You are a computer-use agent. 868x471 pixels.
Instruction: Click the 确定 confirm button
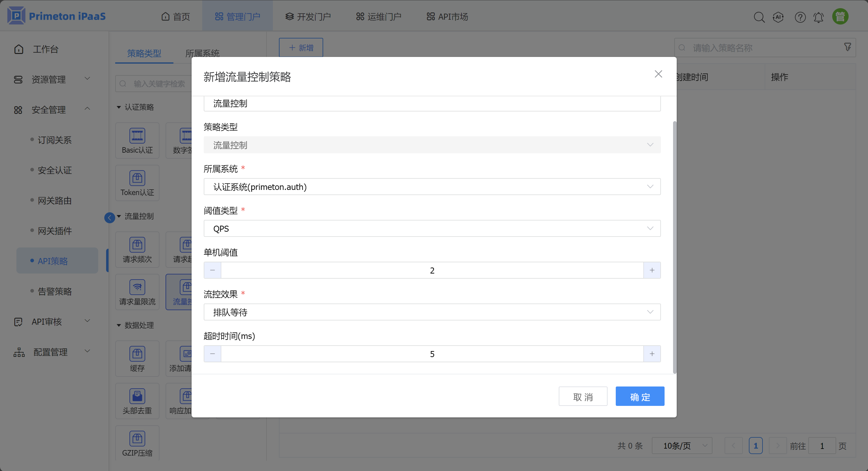click(639, 396)
